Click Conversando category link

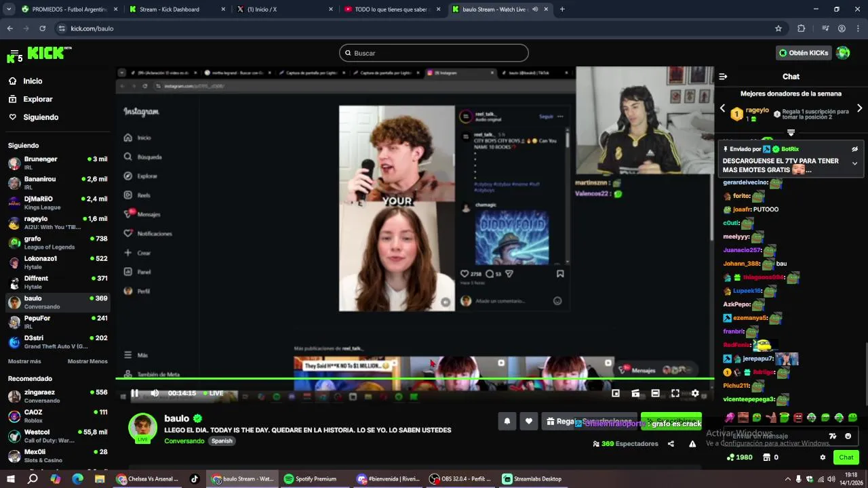coord(184,441)
